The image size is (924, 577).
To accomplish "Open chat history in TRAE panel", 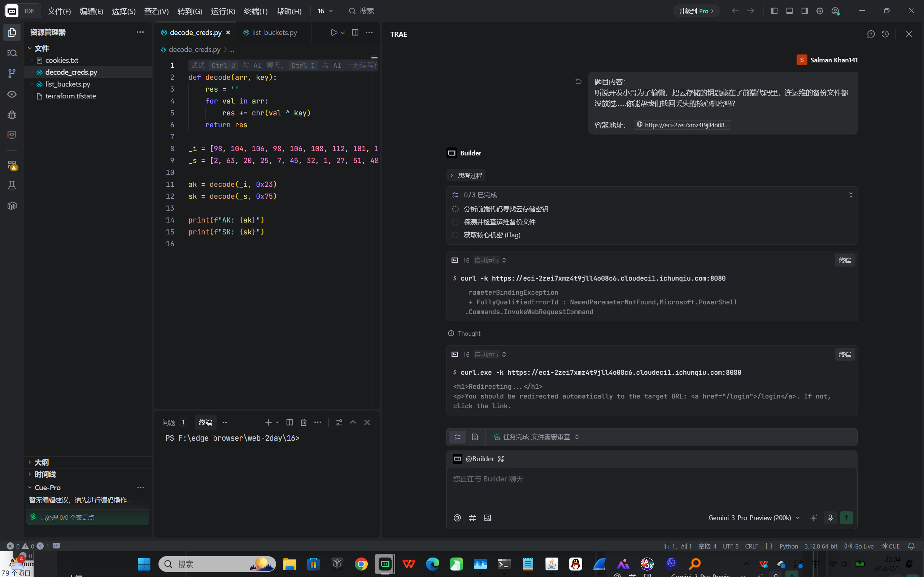I will [885, 34].
